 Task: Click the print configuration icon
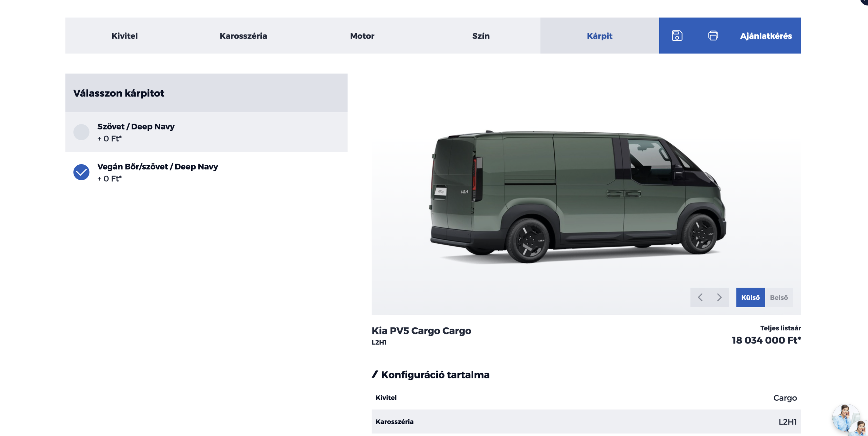click(713, 36)
